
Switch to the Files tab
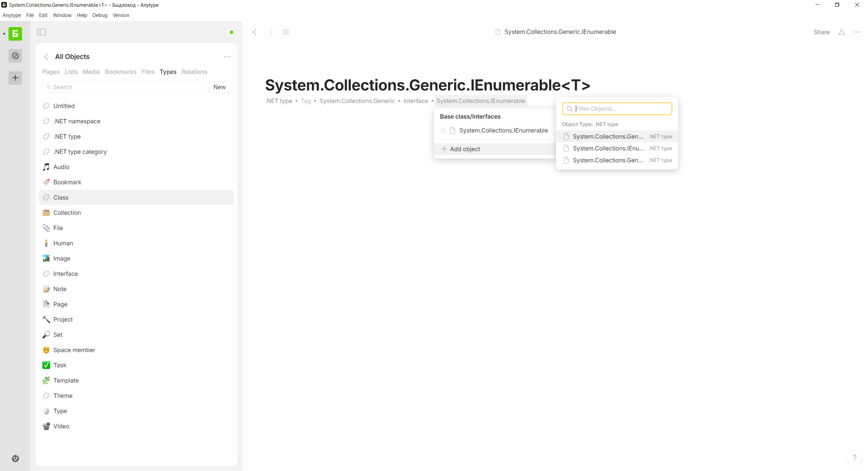click(148, 72)
